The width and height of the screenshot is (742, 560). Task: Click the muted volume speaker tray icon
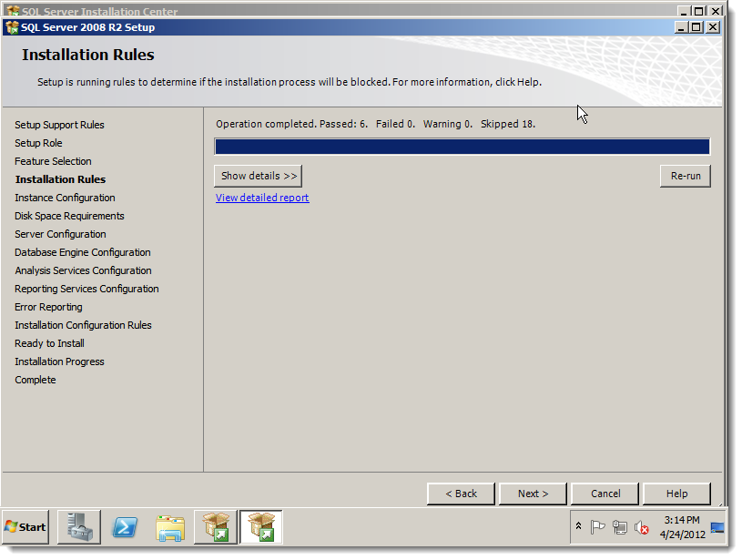click(x=641, y=527)
